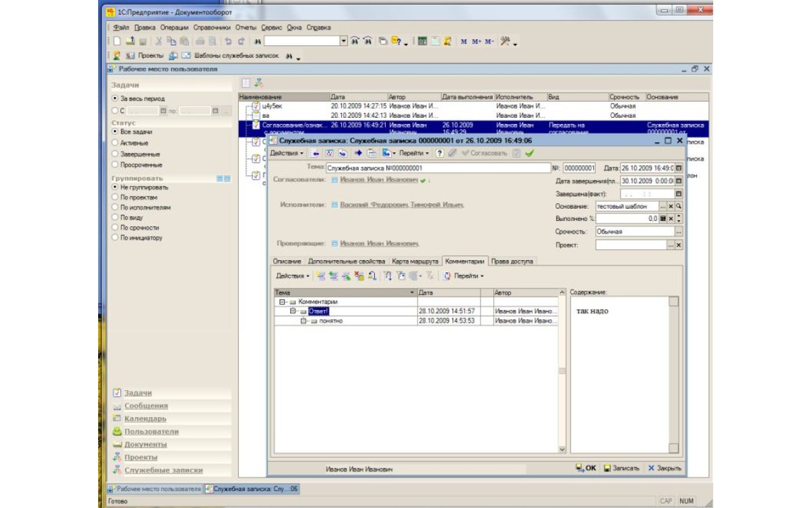The width and height of the screenshot is (812, 508).
Task: Select the Активные status radio button
Action: pyautogui.click(x=115, y=143)
